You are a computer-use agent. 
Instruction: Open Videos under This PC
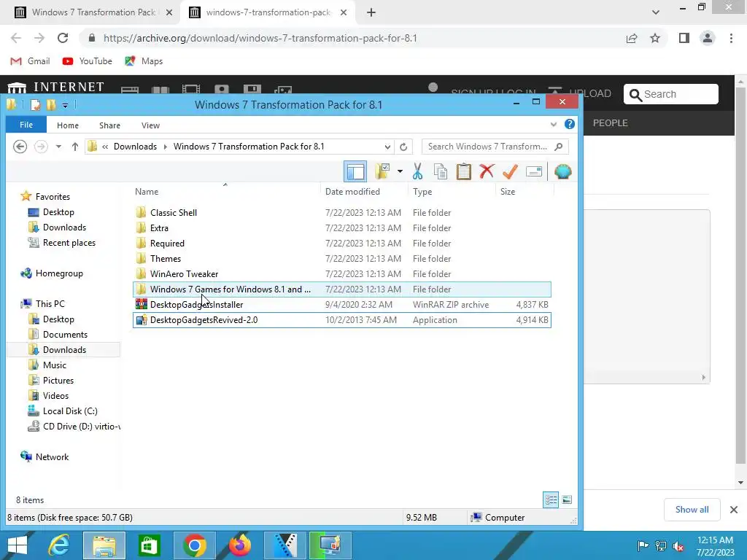(x=55, y=395)
